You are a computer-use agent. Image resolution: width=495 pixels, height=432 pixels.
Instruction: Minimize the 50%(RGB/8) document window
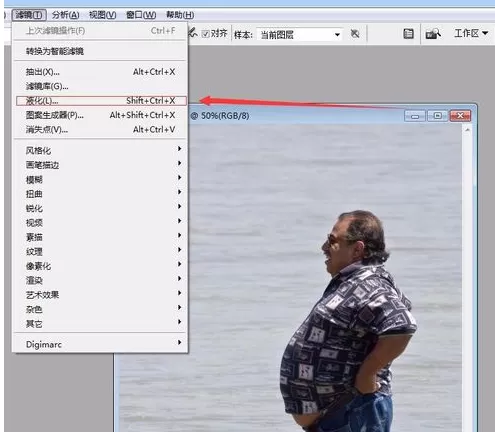(415, 116)
